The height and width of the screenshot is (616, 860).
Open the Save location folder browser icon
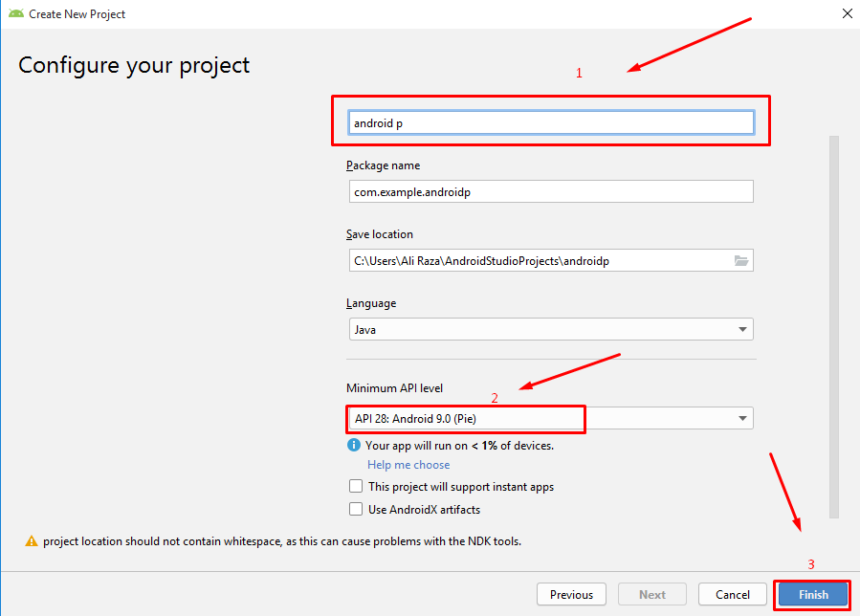pyautogui.click(x=740, y=261)
